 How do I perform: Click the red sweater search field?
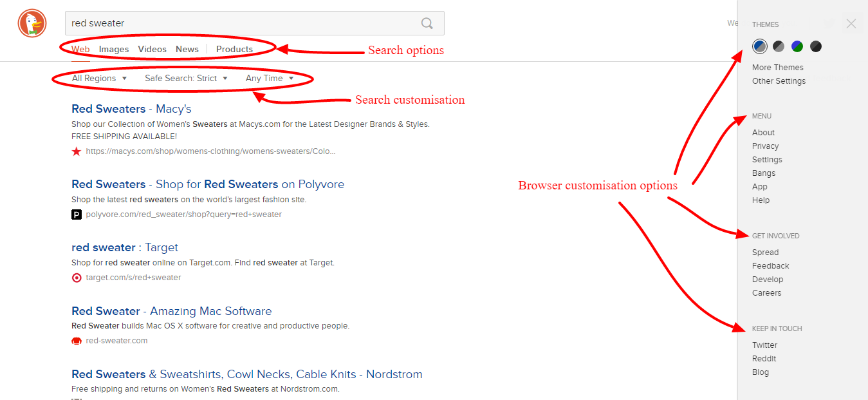pos(255,23)
